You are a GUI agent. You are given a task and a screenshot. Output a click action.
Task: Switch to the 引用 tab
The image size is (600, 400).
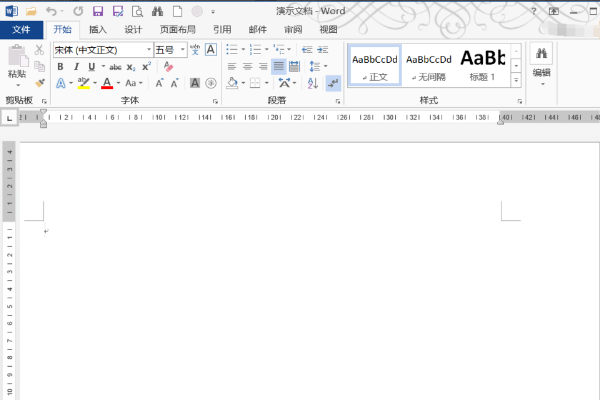coord(222,30)
